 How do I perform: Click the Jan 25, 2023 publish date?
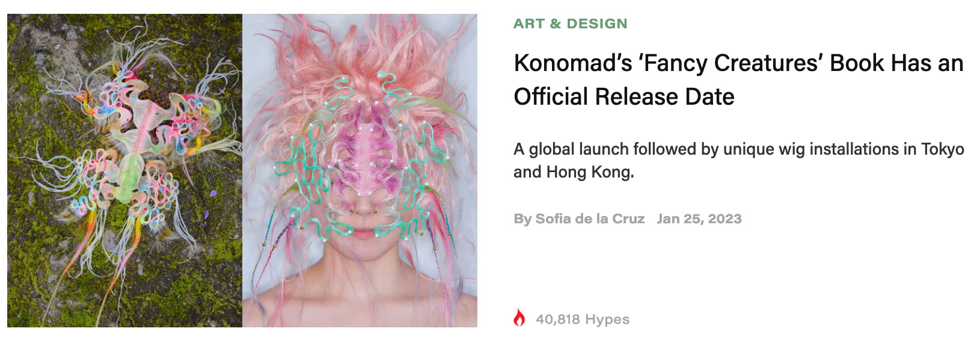tap(699, 218)
